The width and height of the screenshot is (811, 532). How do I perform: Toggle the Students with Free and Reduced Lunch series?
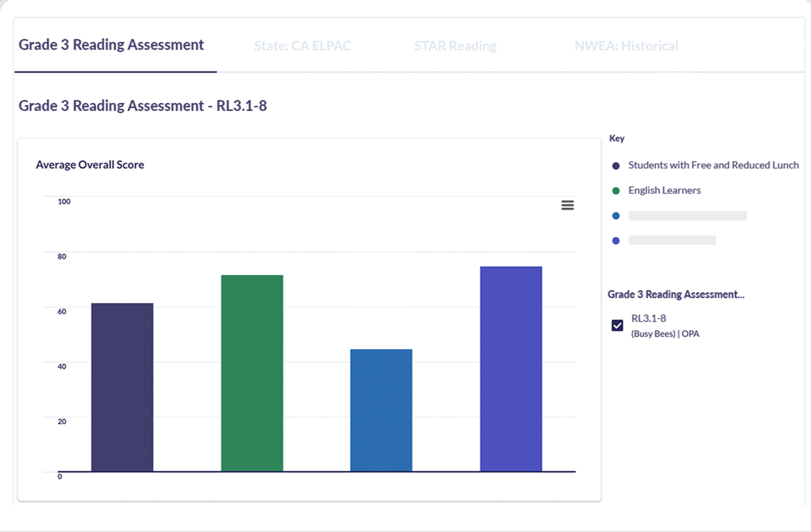click(x=713, y=165)
